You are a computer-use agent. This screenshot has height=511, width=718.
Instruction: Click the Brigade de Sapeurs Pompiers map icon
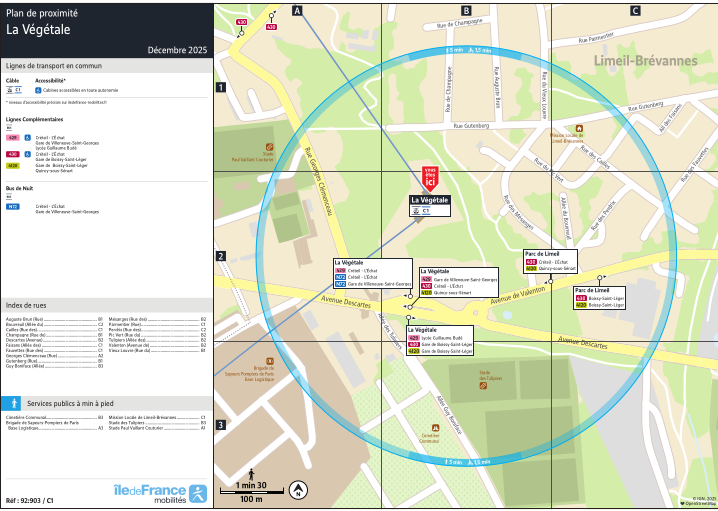pyautogui.click(x=270, y=361)
